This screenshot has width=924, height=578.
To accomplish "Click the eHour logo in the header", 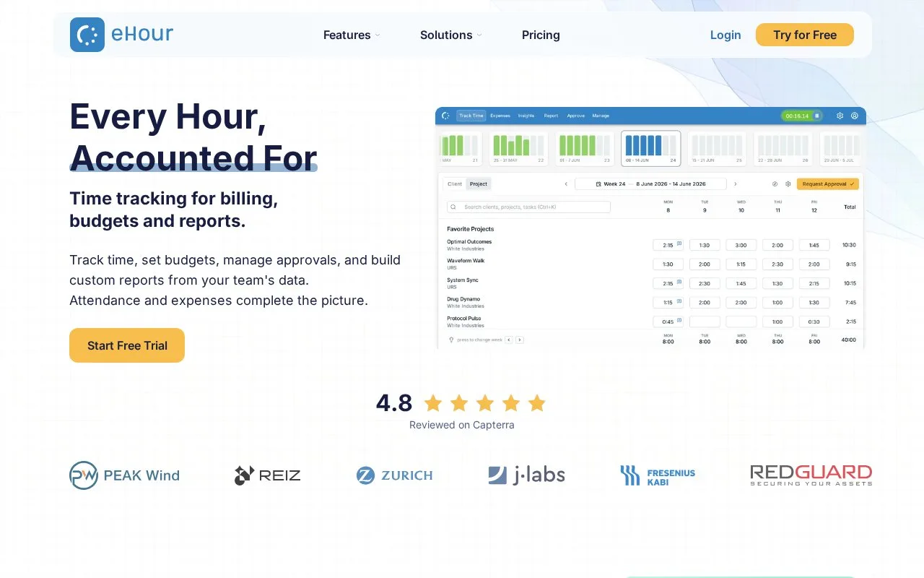I will [121, 35].
